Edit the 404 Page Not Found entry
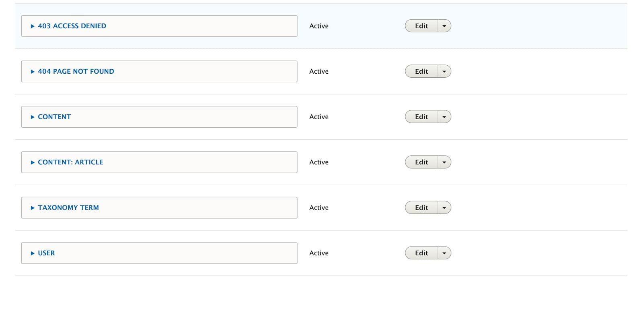Screen dimensions: 644x321 point(421,72)
